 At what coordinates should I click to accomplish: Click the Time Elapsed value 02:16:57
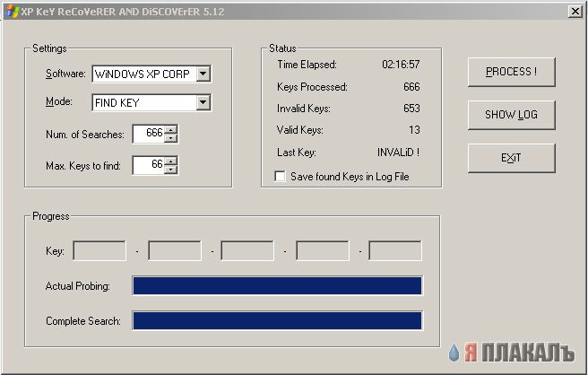(401, 65)
